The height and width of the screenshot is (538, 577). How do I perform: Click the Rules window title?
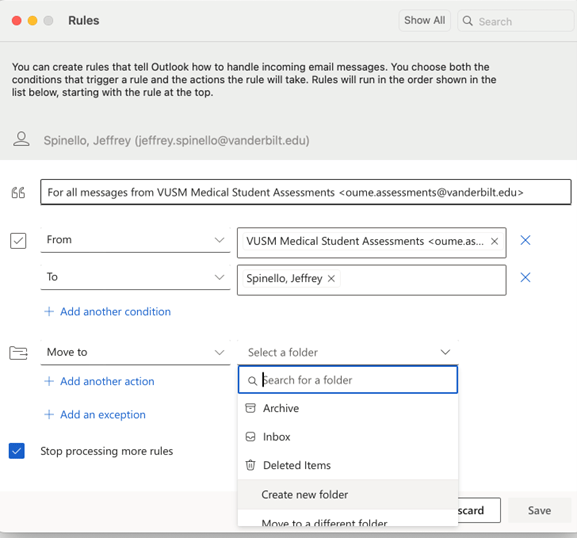click(84, 21)
